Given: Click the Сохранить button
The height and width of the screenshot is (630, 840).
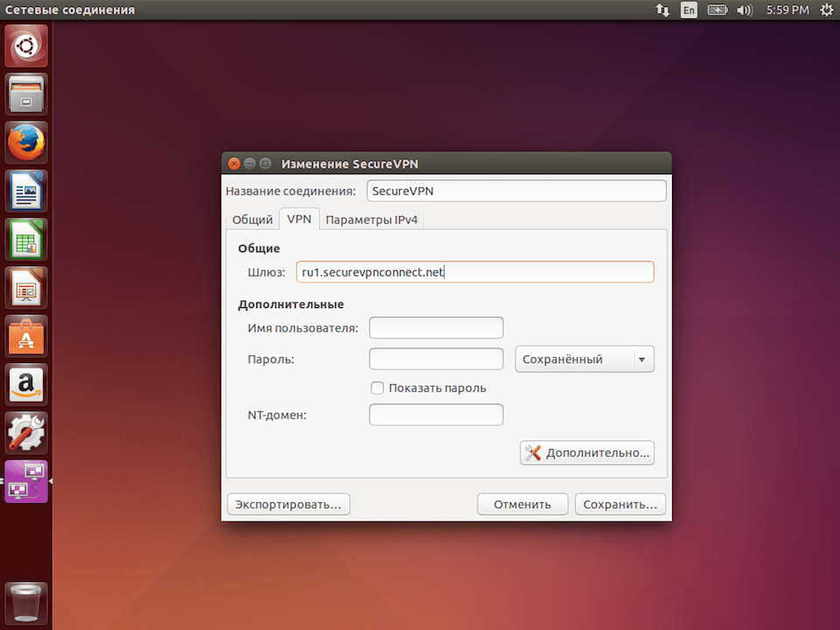Looking at the screenshot, I should tap(619, 504).
